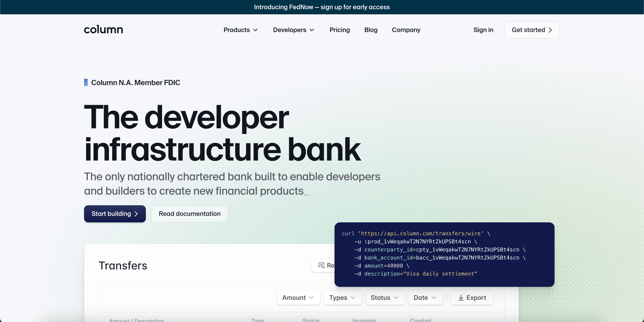The width and height of the screenshot is (644, 322).
Task: Click the Export button
Action: (472, 297)
